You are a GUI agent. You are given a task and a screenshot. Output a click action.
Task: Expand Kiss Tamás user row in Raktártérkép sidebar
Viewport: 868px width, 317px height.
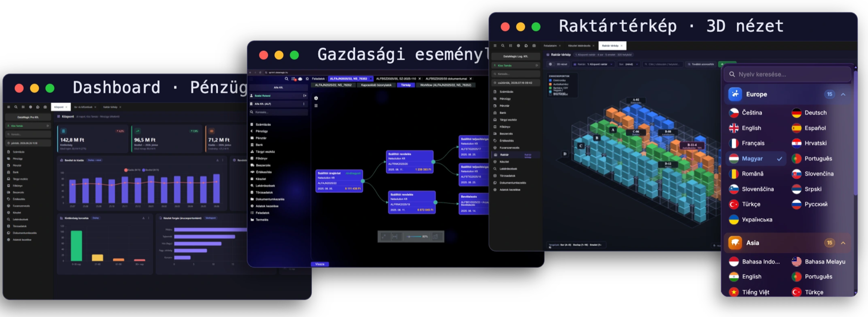(516, 65)
